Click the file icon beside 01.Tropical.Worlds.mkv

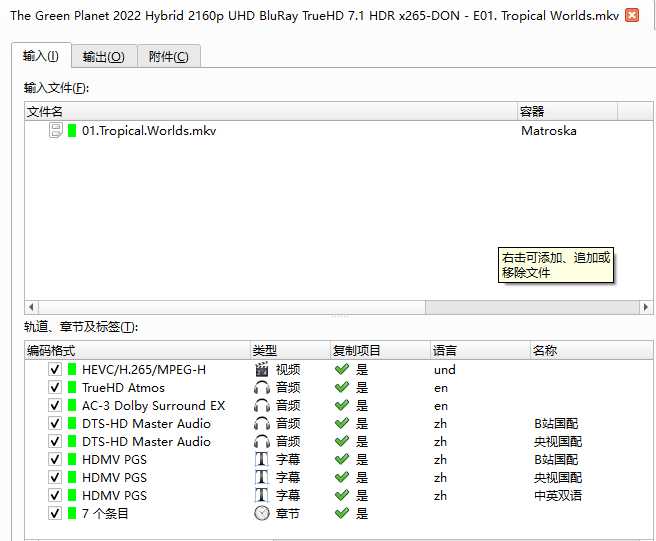(x=56, y=131)
